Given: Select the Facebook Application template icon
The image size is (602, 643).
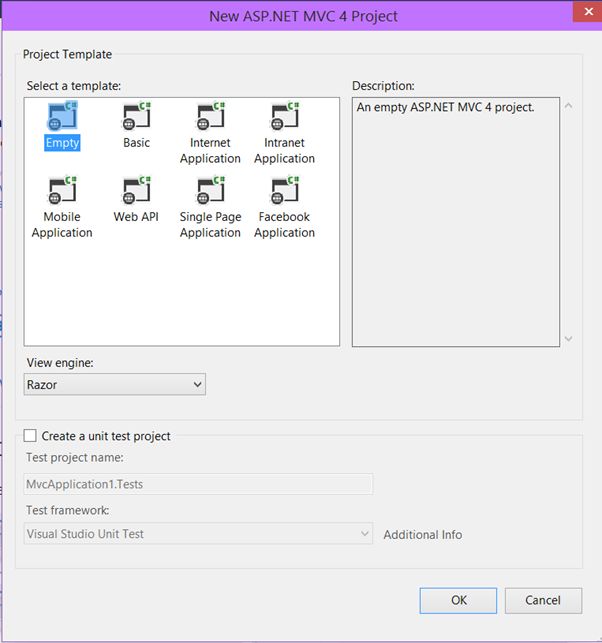Looking at the screenshot, I should (285, 190).
